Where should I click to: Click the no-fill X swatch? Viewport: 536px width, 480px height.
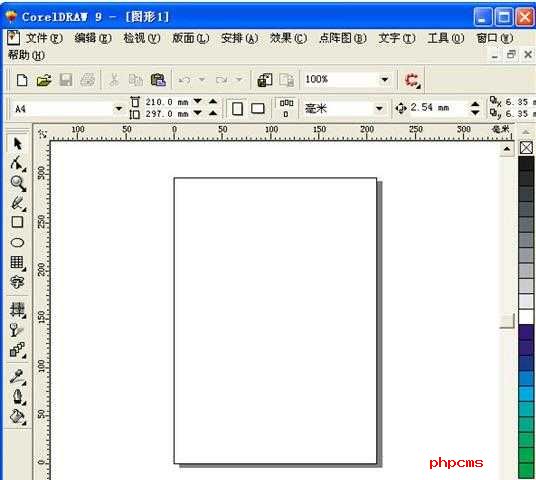point(526,148)
